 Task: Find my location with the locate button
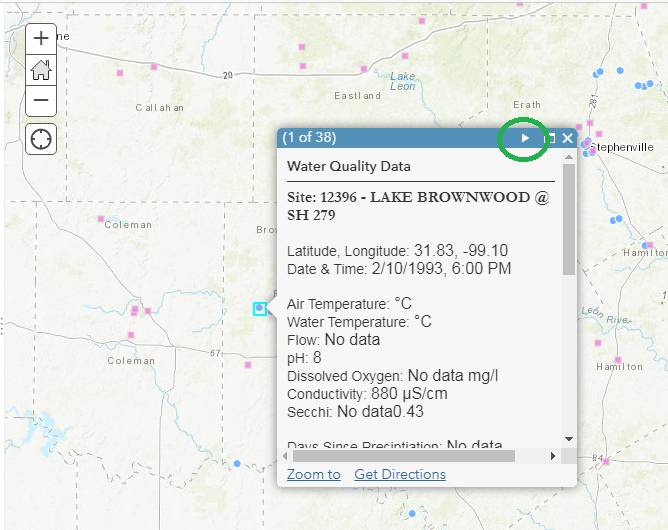pos(41,139)
